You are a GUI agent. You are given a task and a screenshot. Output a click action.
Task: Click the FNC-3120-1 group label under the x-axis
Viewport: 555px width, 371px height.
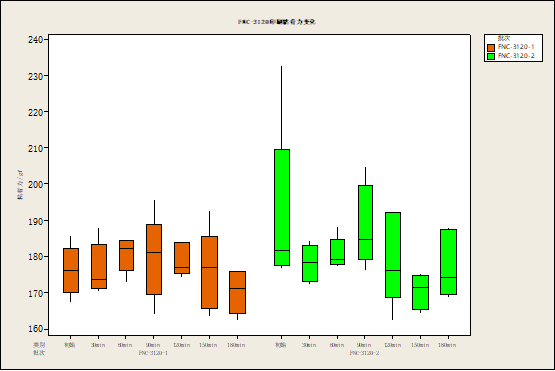(153, 353)
